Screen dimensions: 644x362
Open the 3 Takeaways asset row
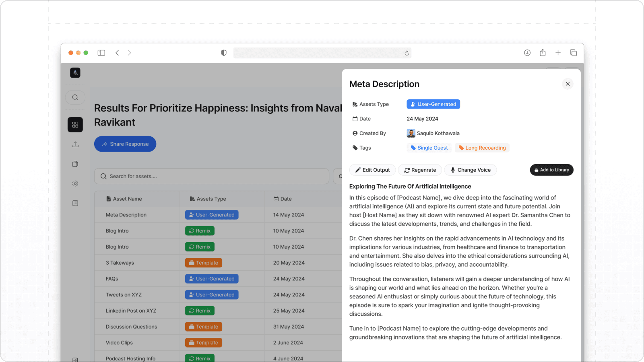[120, 263]
